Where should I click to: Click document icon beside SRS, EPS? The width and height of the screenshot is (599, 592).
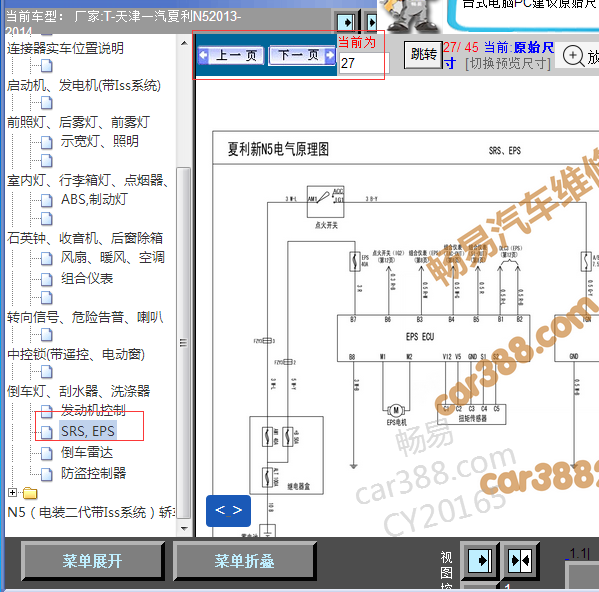click(x=46, y=432)
